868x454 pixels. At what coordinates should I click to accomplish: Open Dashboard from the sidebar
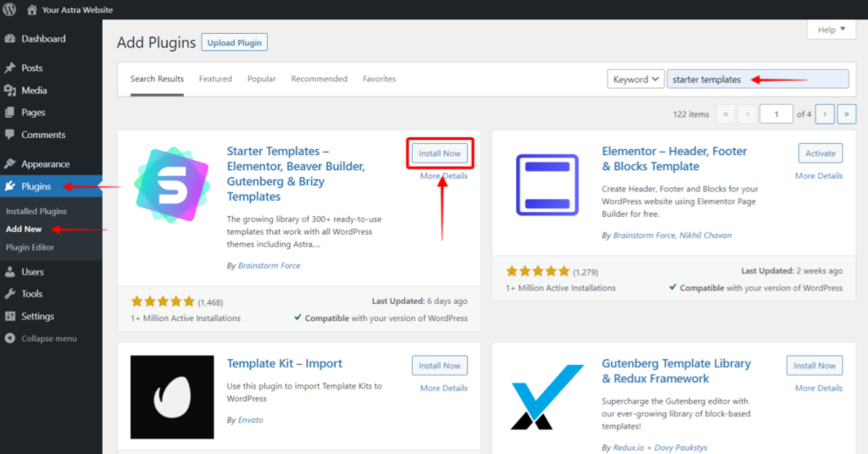42,39
